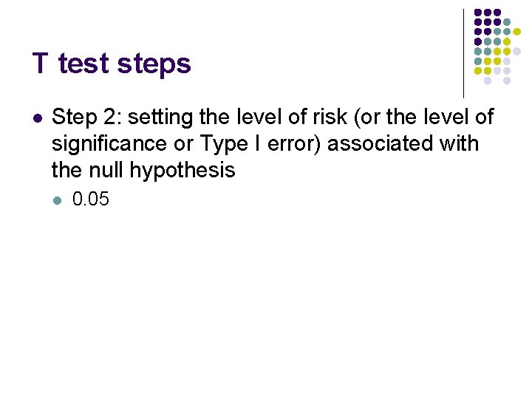Select the dark purple main bullet point
Image resolution: width=532 pixels, height=399 pixels.
[38, 118]
